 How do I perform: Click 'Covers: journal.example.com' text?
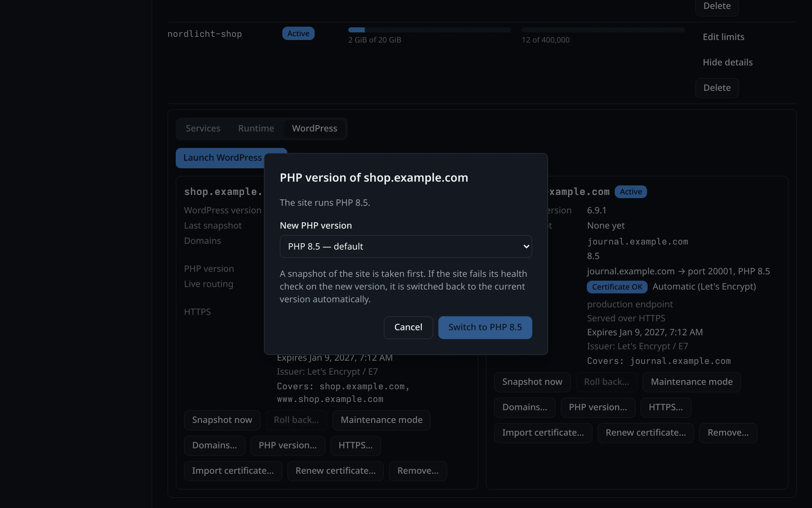(x=659, y=361)
